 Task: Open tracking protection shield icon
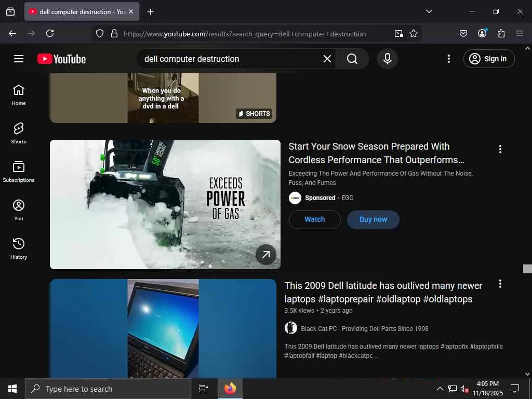point(99,33)
